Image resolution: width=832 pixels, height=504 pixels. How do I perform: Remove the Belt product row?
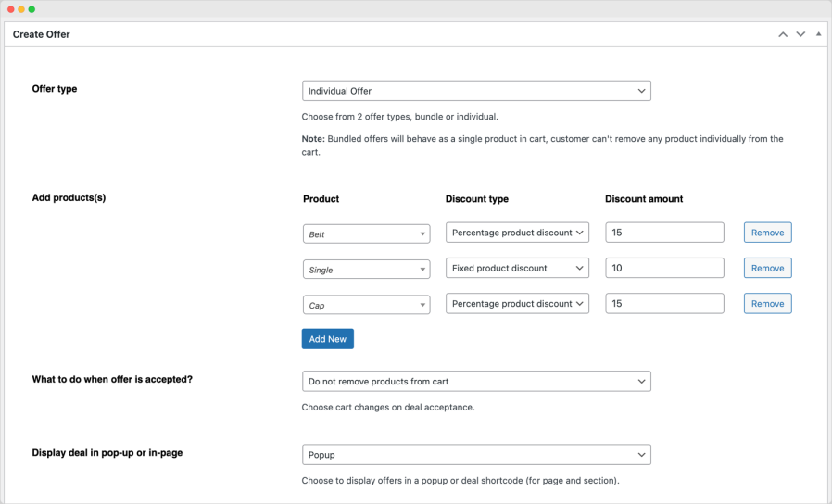tap(767, 233)
